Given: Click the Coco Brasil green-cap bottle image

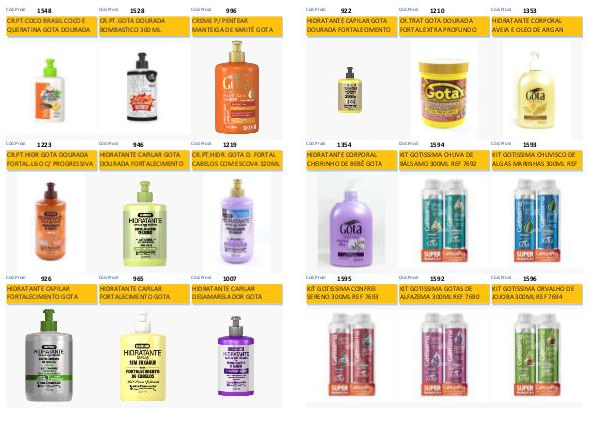Looking at the screenshot, I should pos(50,90).
